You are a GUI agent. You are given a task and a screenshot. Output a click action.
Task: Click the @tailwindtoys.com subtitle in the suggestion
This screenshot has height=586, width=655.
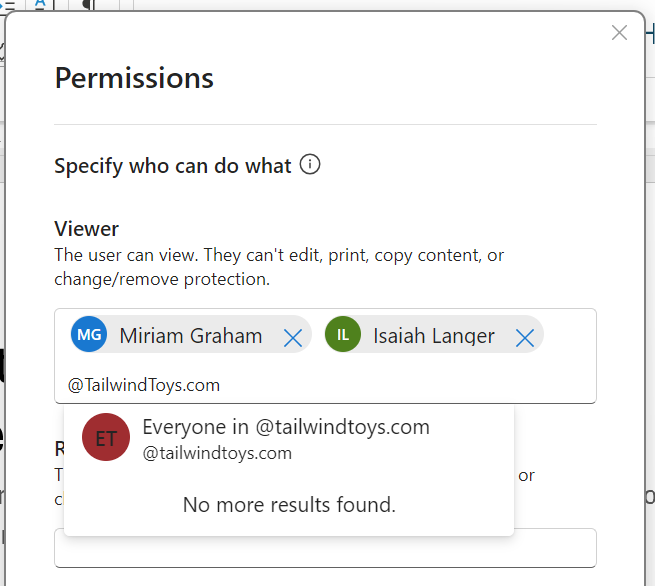tap(217, 453)
